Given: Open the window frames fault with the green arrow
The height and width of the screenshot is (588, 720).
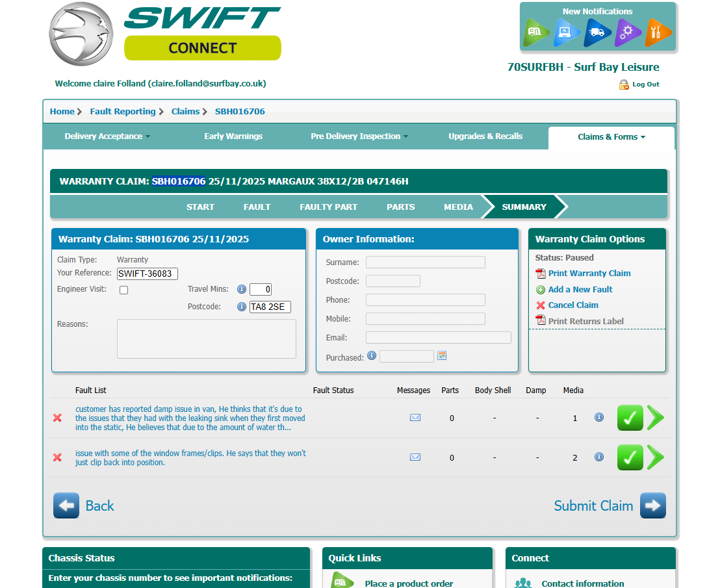Looking at the screenshot, I should (655, 457).
